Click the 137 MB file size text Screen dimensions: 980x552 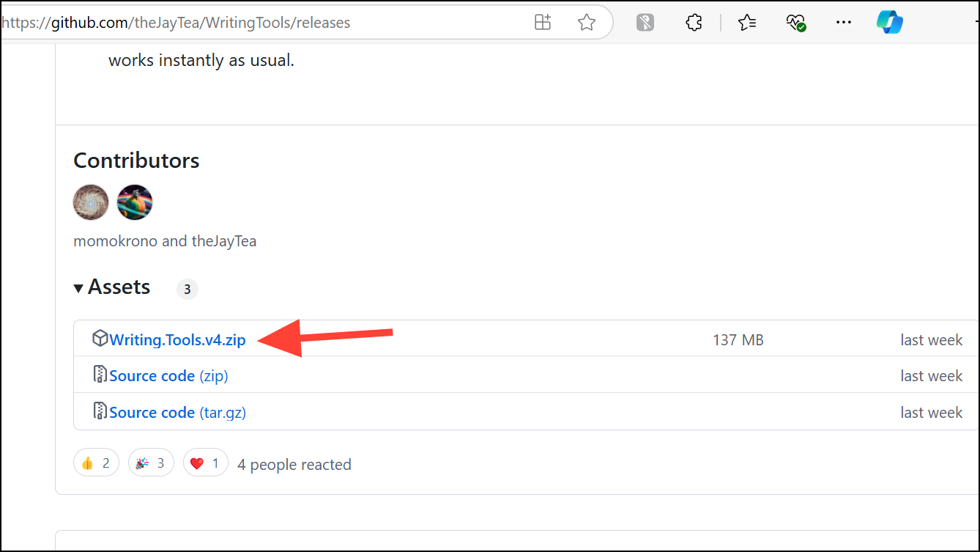[738, 340]
